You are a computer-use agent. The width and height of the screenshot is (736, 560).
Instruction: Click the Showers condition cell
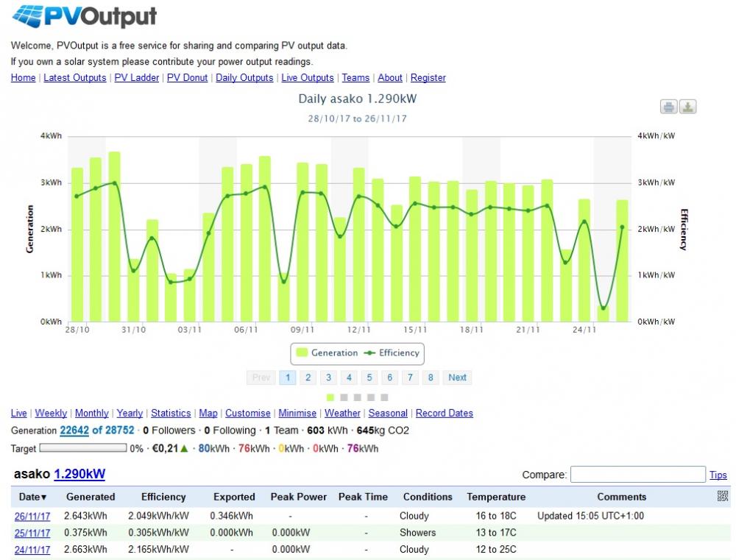coord(418,533)
